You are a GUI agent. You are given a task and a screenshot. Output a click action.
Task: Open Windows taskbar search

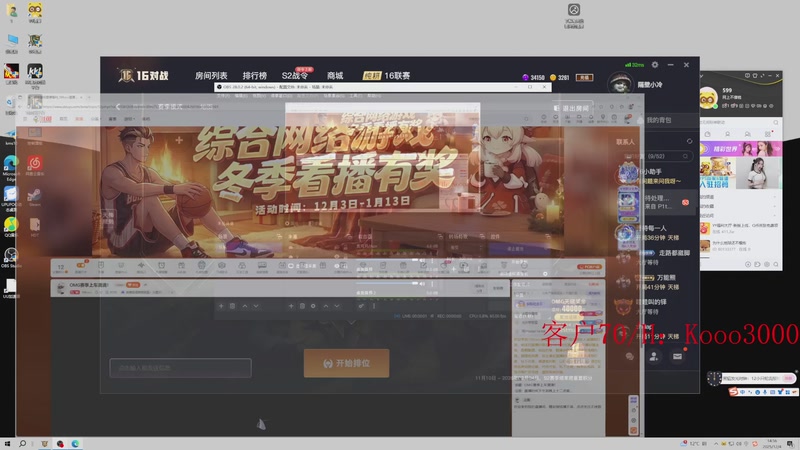tap(22, 444)
